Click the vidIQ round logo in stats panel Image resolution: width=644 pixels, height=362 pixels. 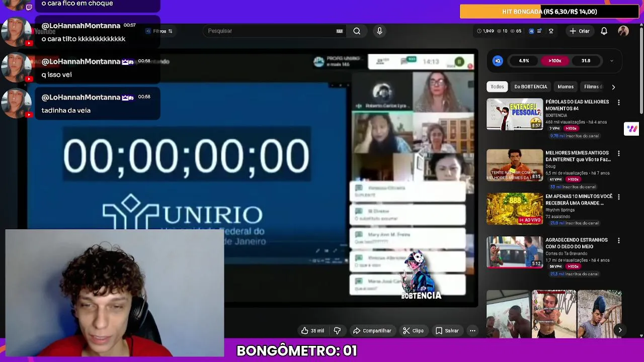(498, 61)
